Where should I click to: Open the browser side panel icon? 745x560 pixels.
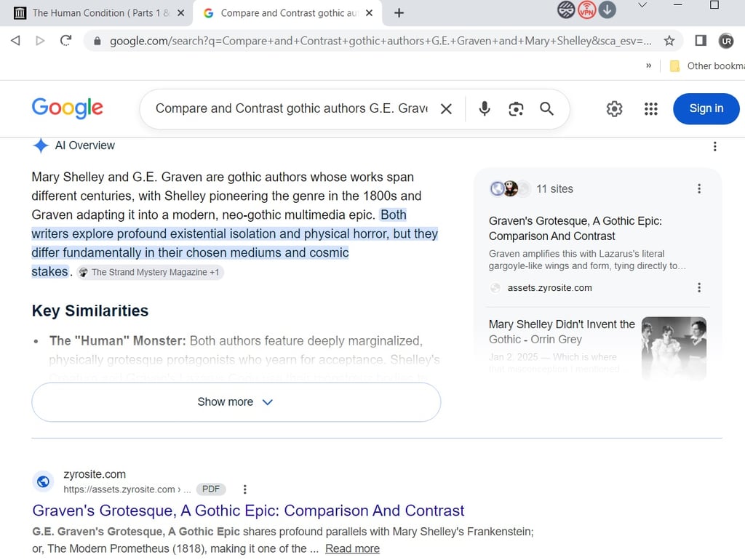701,41
